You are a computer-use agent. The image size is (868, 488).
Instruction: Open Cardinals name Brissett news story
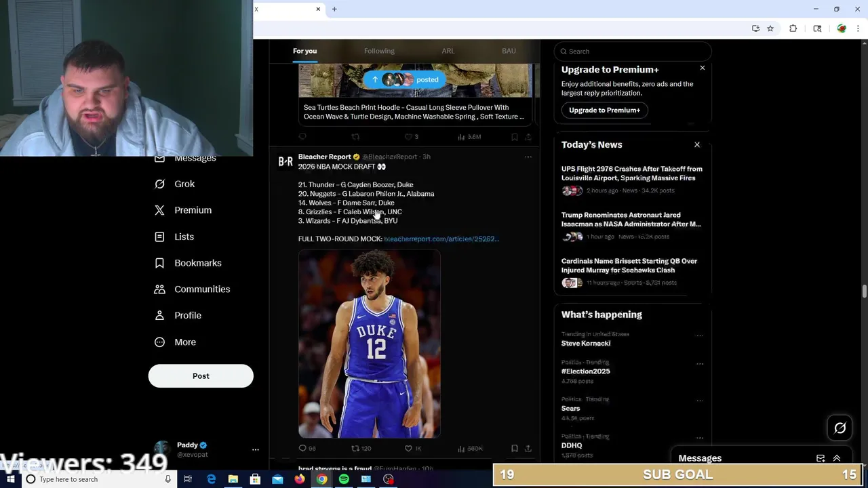(629, 266)
